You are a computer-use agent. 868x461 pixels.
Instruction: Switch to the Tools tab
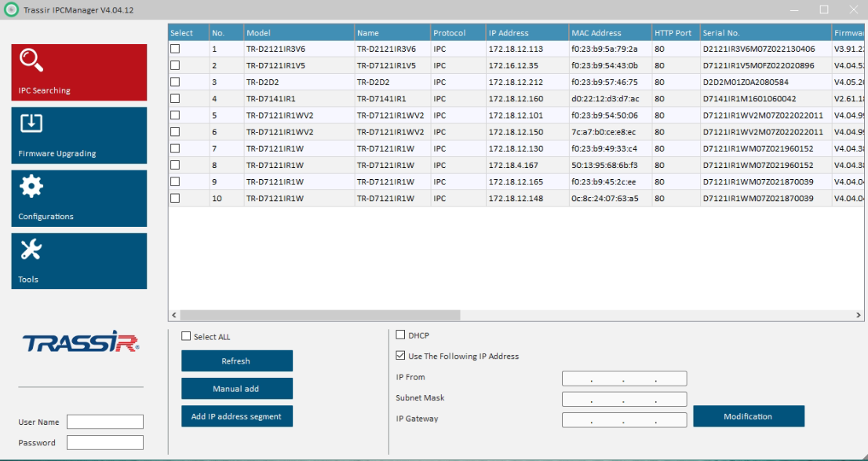[79, 261]
